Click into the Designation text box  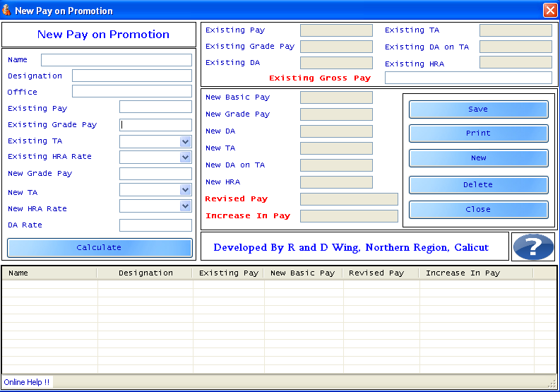click(132, 76)
